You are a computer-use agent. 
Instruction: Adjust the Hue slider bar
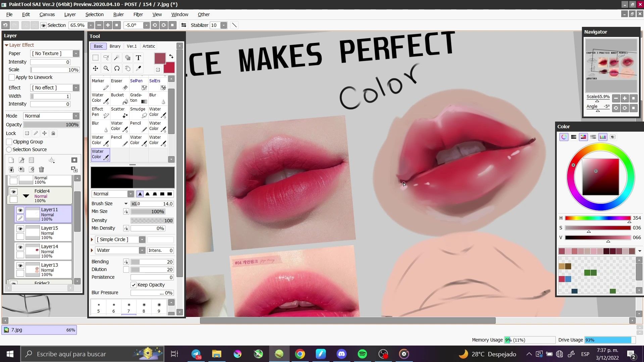[x=598, y=218]
